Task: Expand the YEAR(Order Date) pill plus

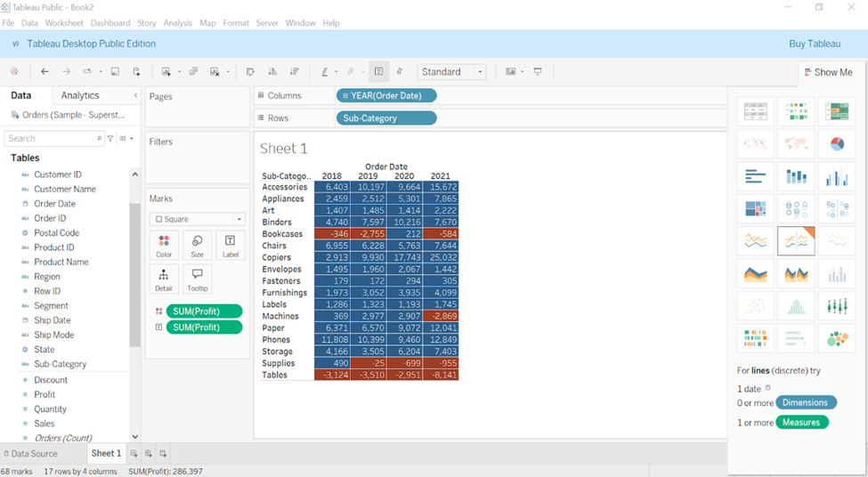Action: point(345,96)
